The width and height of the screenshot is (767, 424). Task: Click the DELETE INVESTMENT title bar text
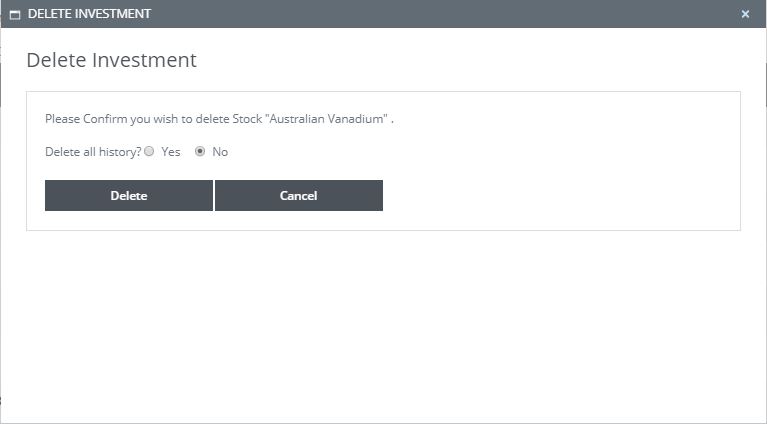(89, 14)
